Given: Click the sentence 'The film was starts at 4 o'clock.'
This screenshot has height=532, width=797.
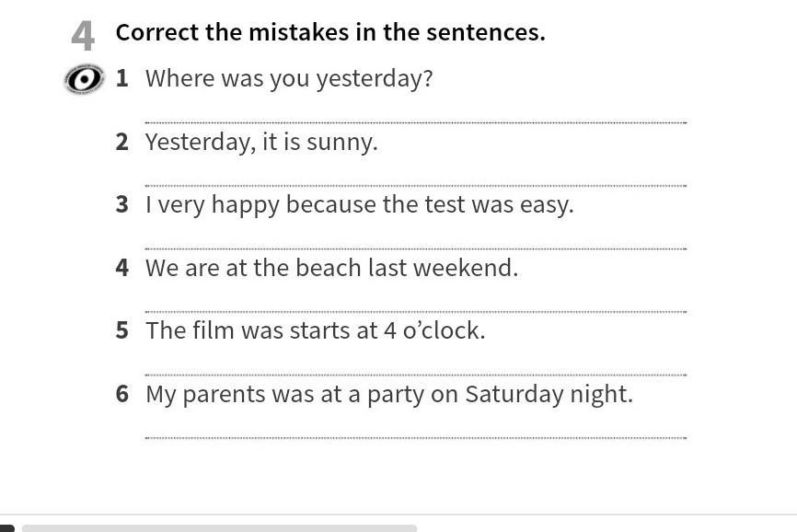Looking at the screenshot, I should tap(315, 330).
